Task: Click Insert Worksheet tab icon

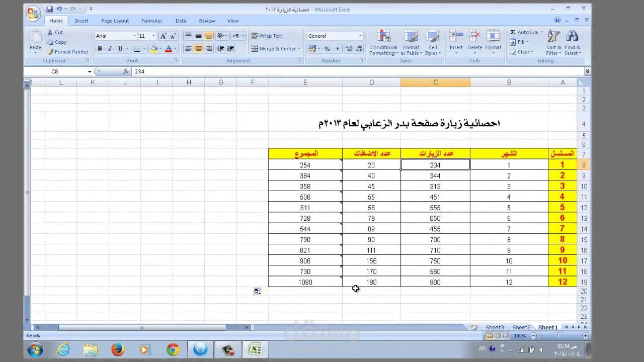Action: click(x=474, y=327)
